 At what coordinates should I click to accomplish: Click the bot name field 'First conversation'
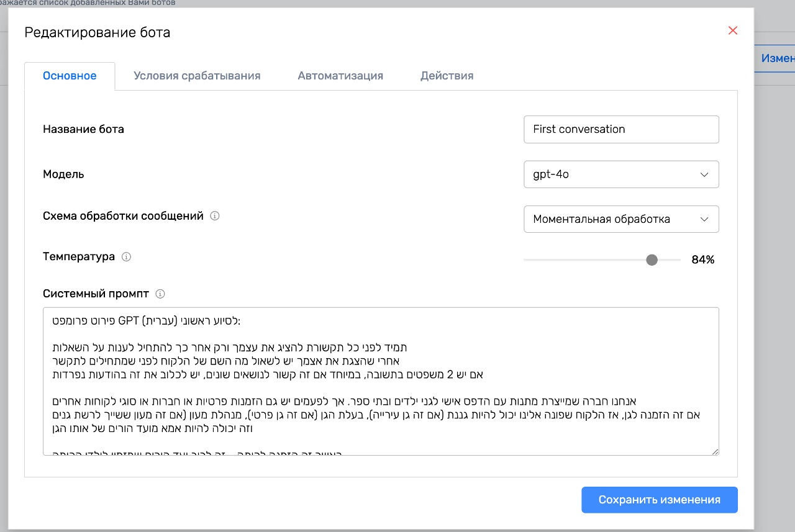pos(621,129)
